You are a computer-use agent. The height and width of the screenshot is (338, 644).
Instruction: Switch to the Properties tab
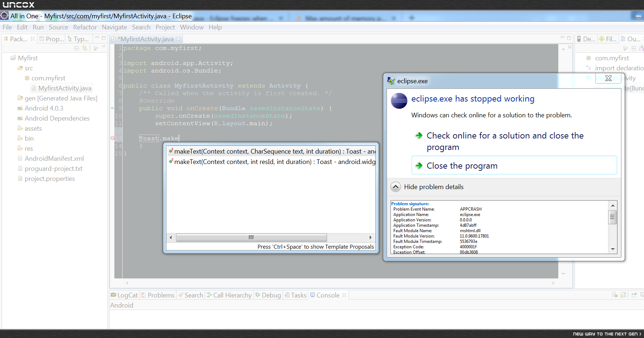pos(51,39)
